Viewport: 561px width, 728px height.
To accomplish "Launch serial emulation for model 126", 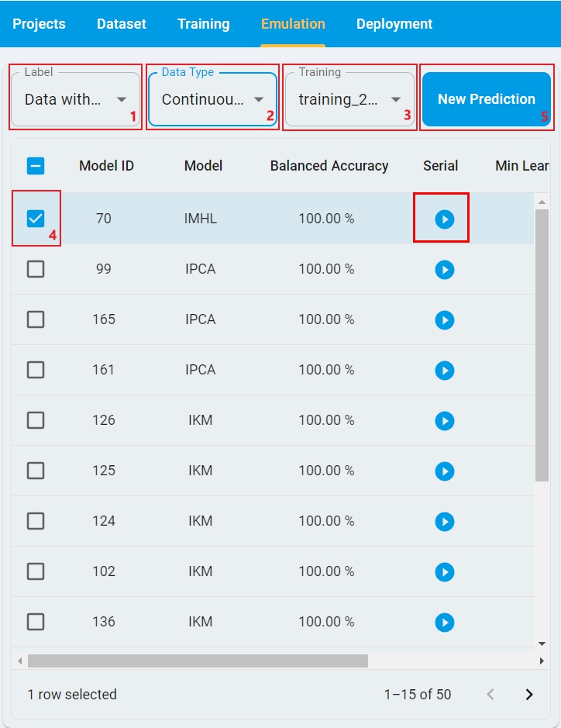I will 444,421.
